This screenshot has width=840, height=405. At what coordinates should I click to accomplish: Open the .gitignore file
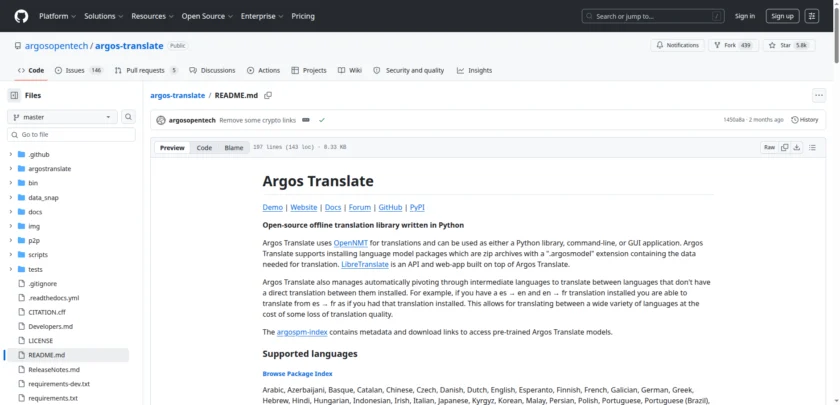[x=42, y=283]
